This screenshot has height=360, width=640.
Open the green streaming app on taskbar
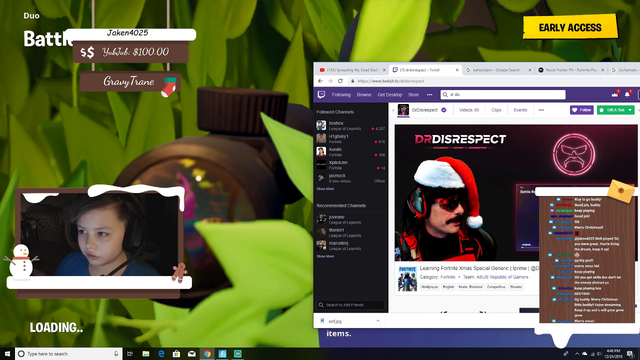pyautogui.click(x=238, y=353)
